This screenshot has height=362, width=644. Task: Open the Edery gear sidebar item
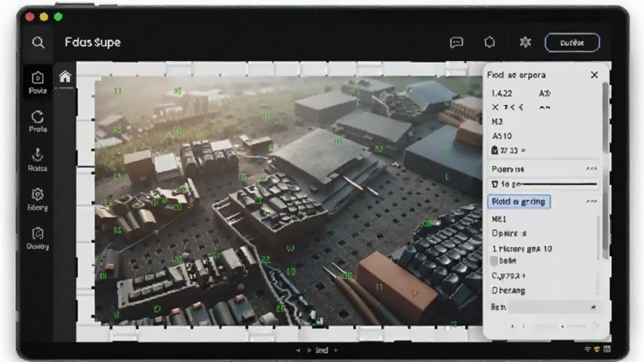[37, 199]
